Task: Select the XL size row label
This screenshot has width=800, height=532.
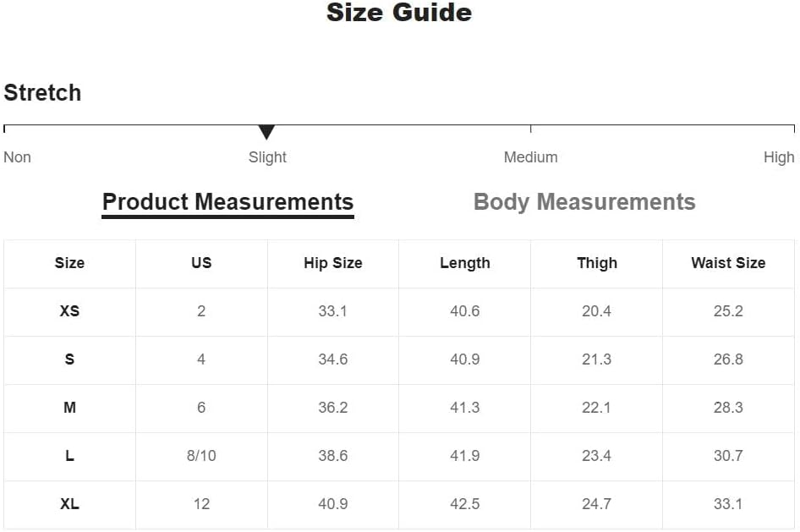Action: pyautogui.click(x=69, y=504)
